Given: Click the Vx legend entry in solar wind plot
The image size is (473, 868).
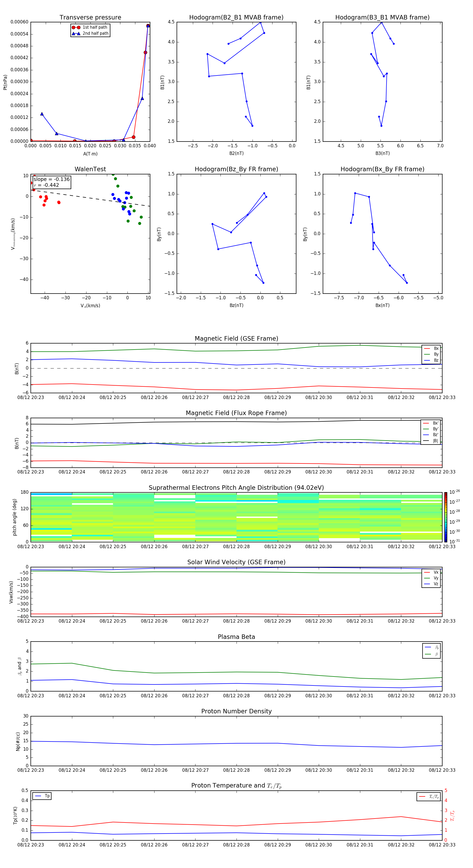Looking at the screenshot, I should [431, 572].
